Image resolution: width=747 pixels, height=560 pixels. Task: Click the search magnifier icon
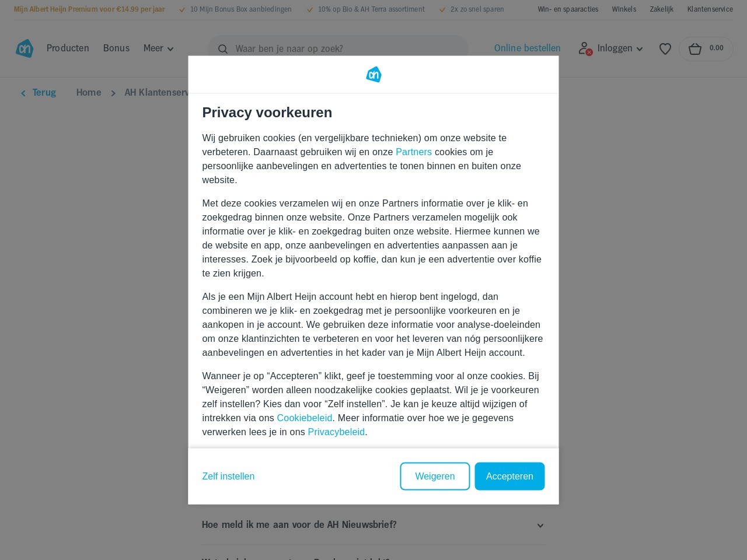[x=223, y=49]
